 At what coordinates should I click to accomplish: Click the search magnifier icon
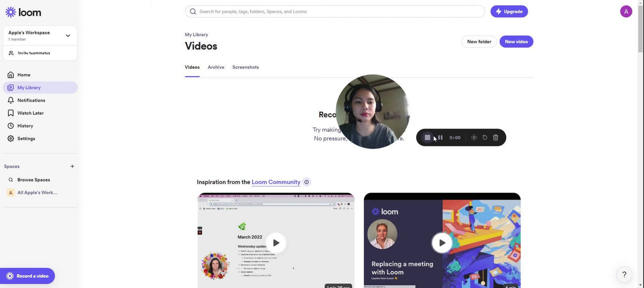tap(193, 12)
